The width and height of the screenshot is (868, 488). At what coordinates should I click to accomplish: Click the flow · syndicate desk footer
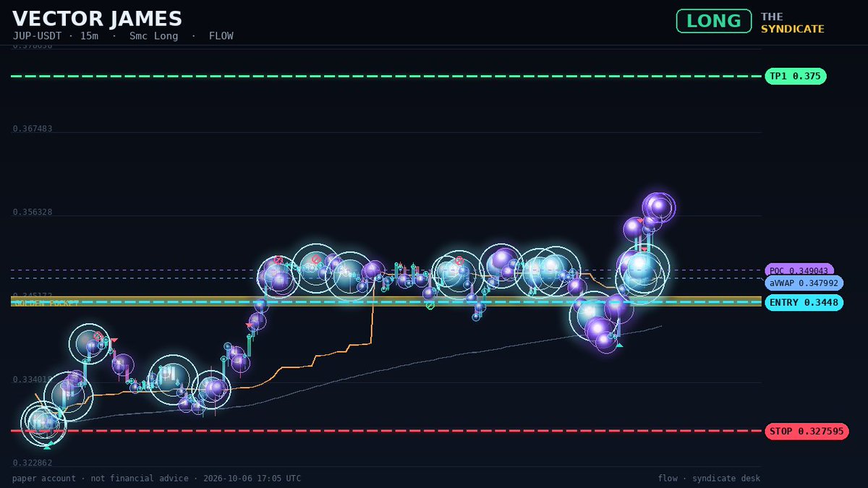(709, 479)
